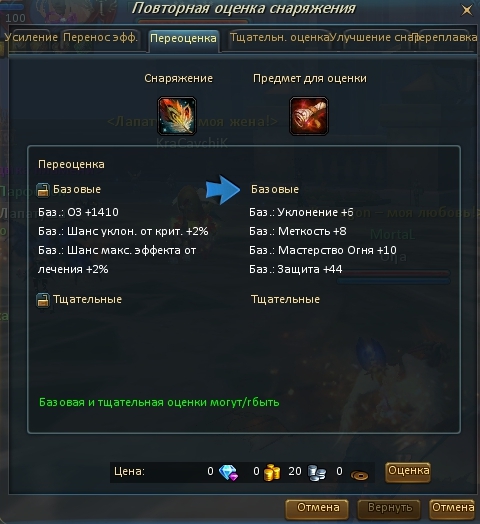Click the silver coins icon in price row
Screen dimensions: 480x524
click(316, 473)
